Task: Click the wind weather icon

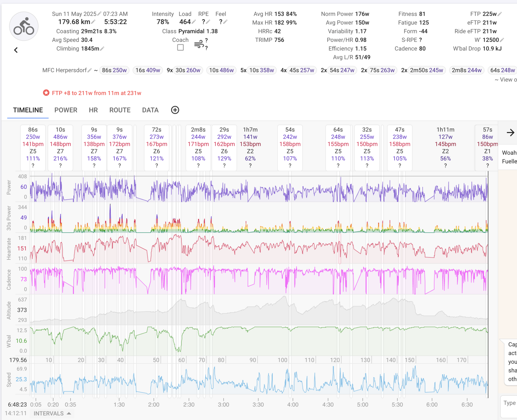Action: pos(199,44)
